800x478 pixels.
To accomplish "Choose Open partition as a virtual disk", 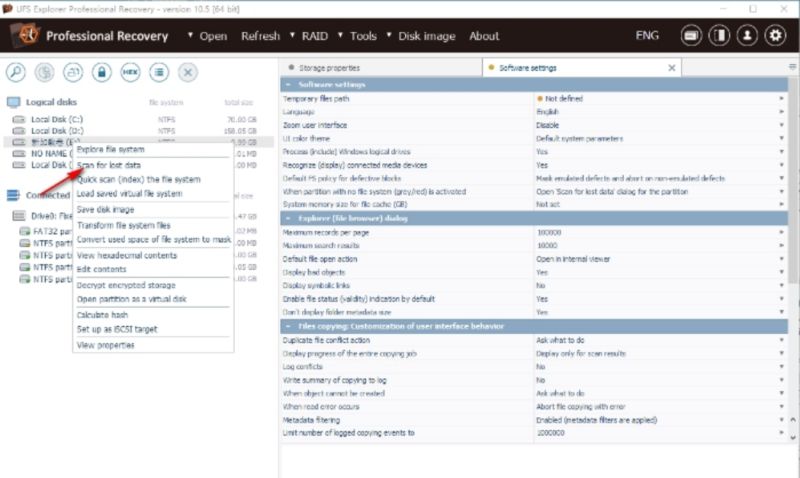I will pos(132,299).
